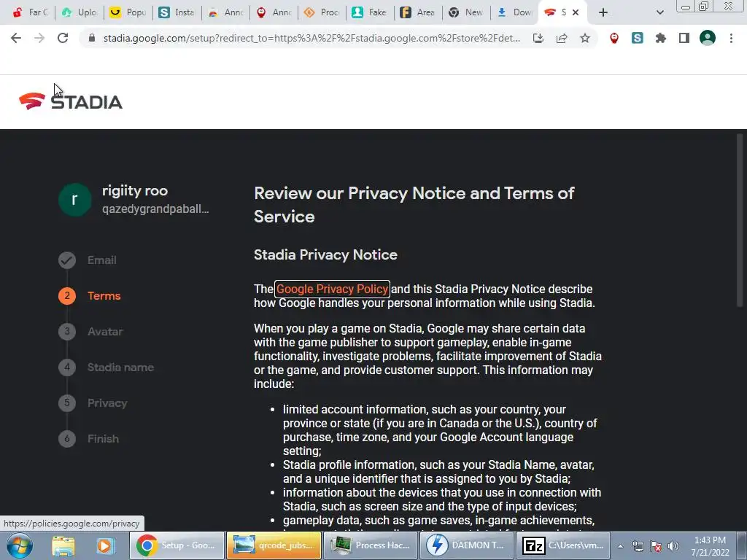Reload the Stadia setup page

63,38
